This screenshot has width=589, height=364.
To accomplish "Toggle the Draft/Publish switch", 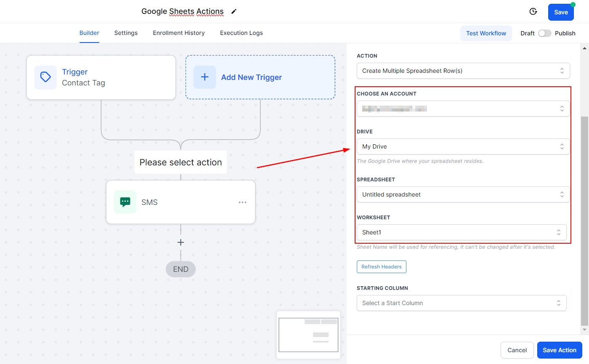I will pos(544,33).
